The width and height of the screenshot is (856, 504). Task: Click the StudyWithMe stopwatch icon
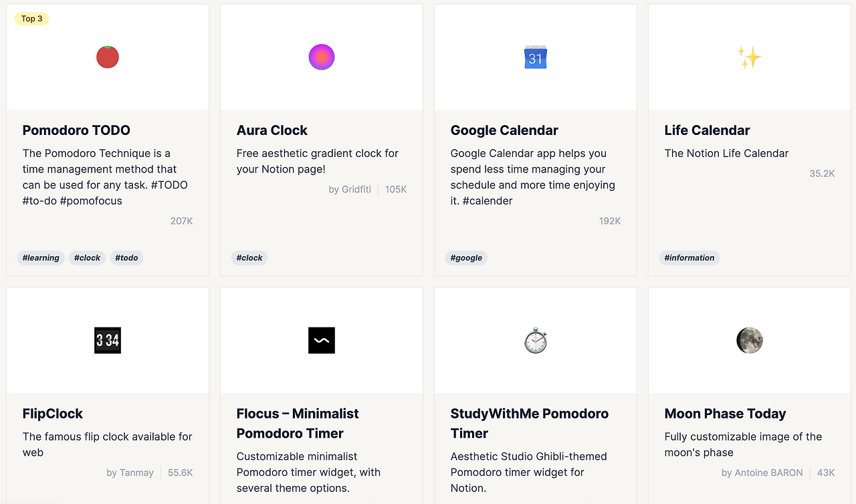click(x=536, y=340)
